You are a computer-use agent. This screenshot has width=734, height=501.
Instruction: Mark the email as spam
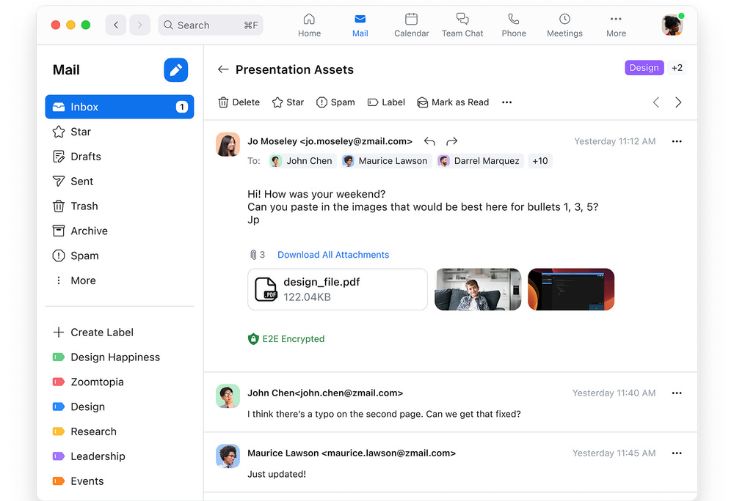click(x=335, y=102)
